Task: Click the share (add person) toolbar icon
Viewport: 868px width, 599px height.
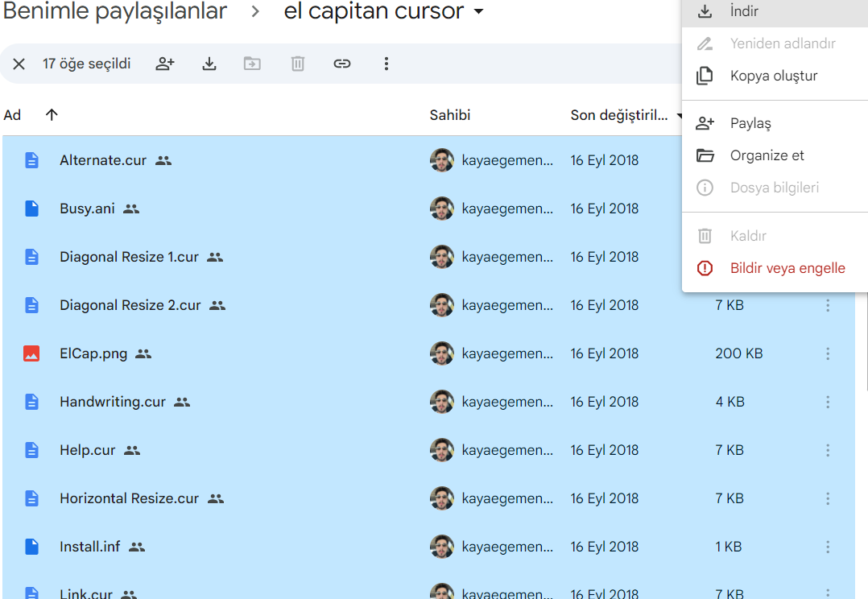Action: [165, 64]
